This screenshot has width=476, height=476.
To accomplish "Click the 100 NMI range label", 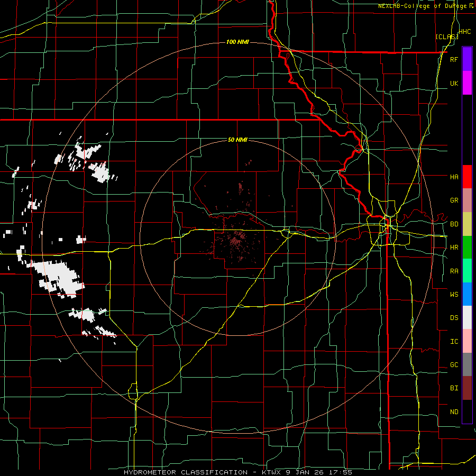I will pos(237,42).
